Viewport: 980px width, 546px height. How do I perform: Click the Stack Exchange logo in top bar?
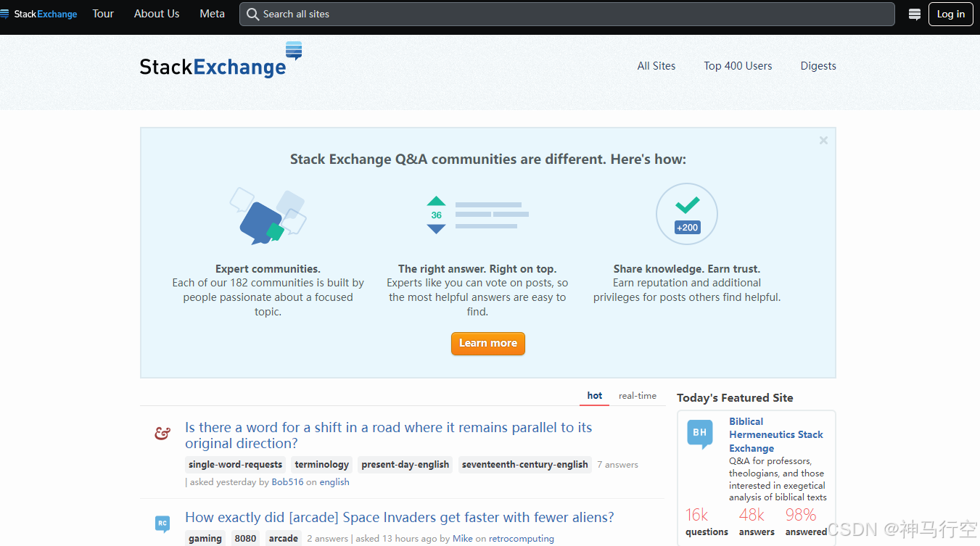(39, 14)
